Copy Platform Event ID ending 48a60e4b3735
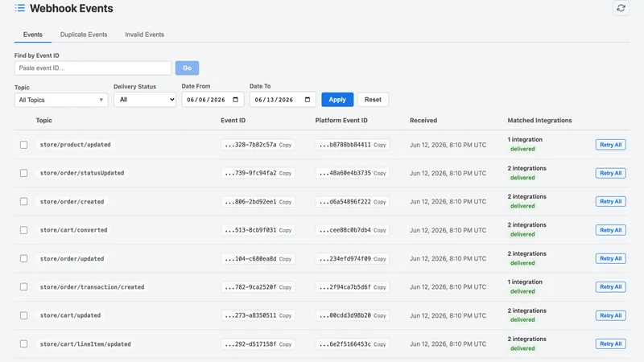The width and height of the screenshot is (644, 362). coord(379,173)
